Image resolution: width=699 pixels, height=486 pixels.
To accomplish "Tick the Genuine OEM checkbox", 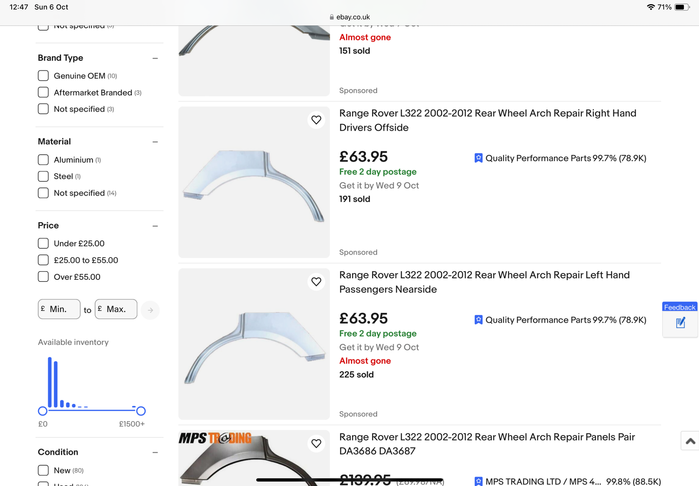I will pyautogui.click(x=43, y=76).
